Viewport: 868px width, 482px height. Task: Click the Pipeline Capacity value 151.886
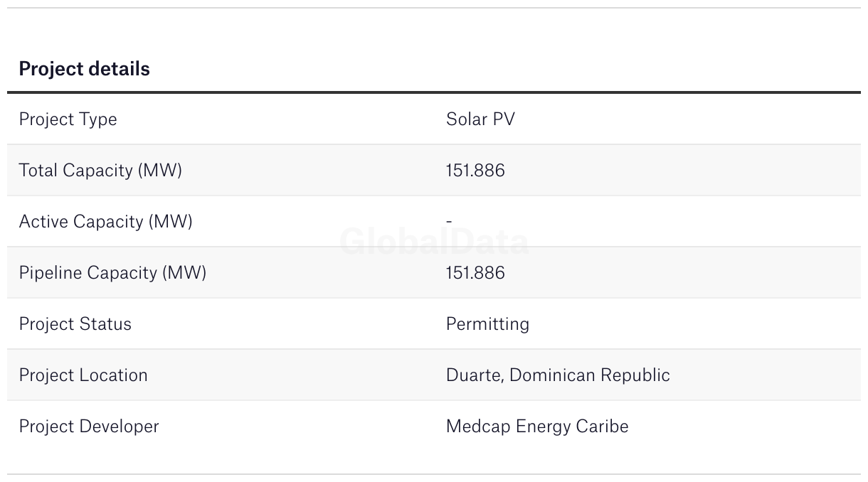click(475, 273)
